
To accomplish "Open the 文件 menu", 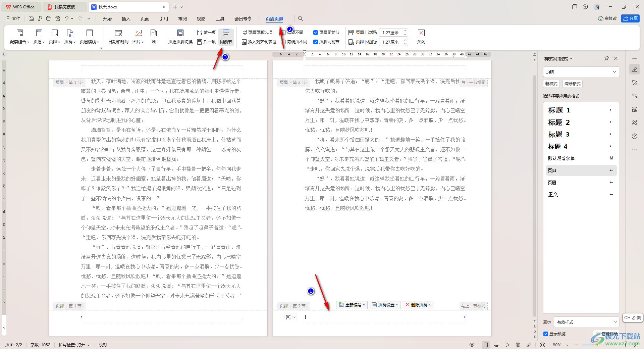I will [x=13, y=18].
